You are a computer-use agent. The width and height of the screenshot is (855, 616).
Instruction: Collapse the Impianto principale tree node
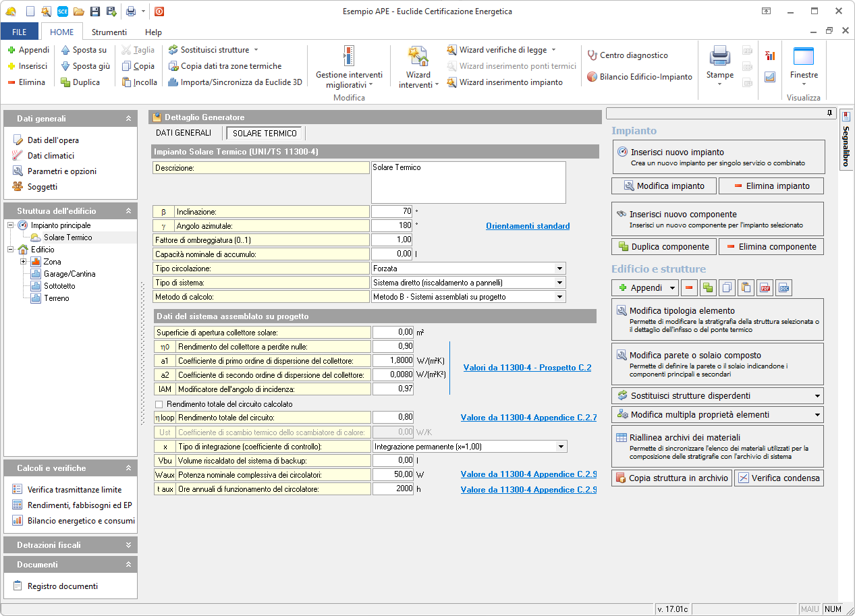tap(11, 225)
